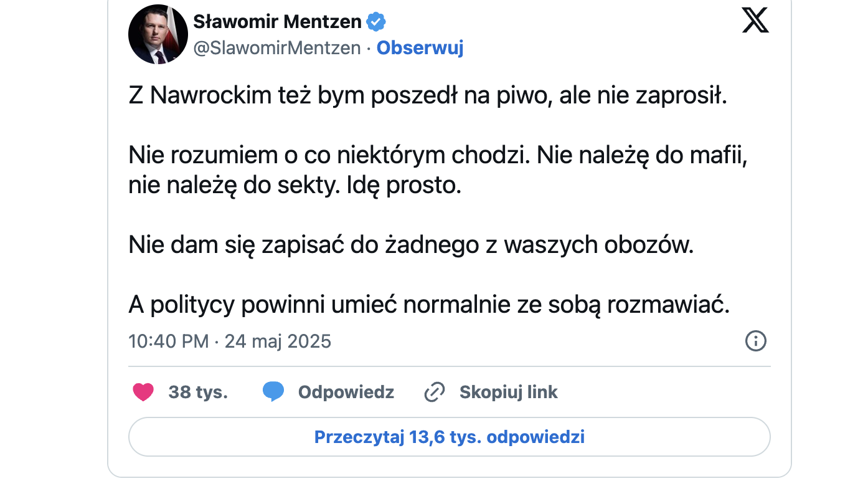Open the Sławomir Mentzen display name link
This screenshot has width=868, height=486.
coord(277,22)
